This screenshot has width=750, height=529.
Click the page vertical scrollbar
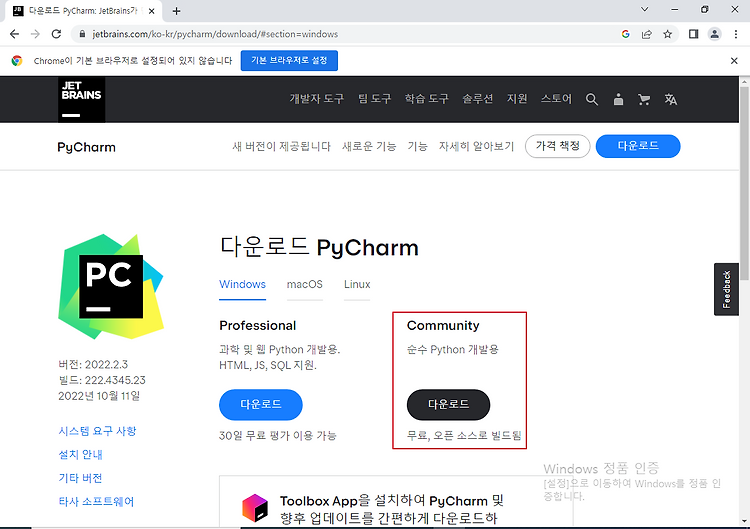745,184
